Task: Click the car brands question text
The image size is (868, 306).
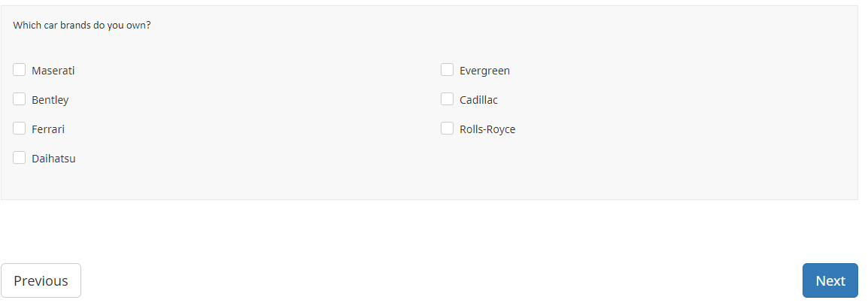Action: click(x=82, y=25)
